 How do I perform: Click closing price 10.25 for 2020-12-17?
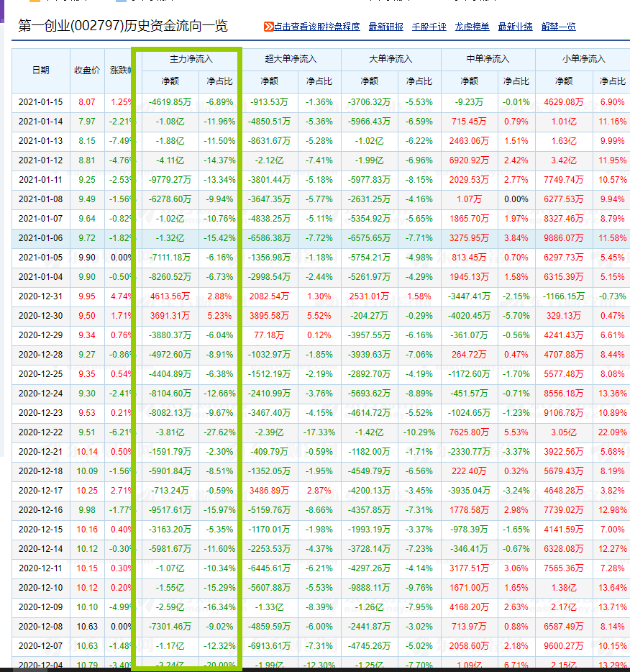tap(87, 491)
